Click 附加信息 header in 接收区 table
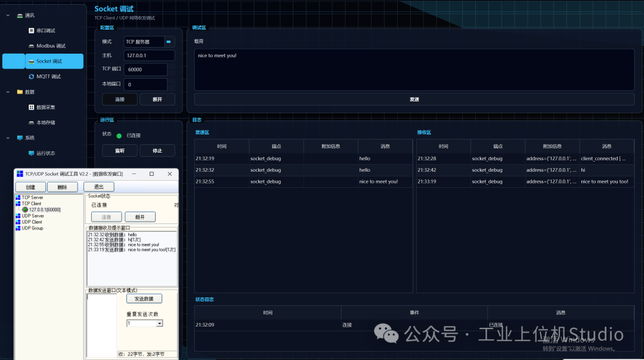 [x=552, y=147]
